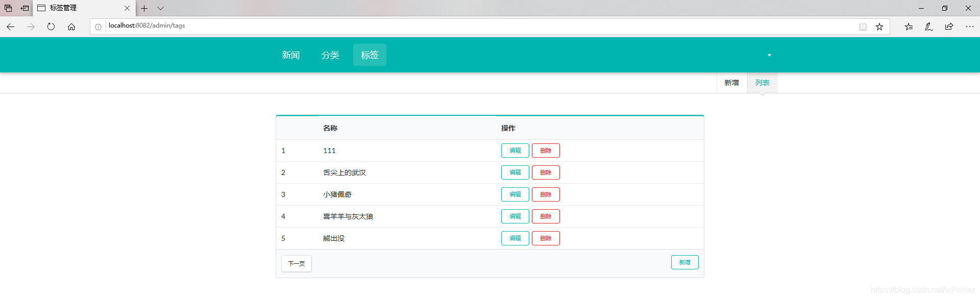980x299 pixels.
Task: Minimize the browser window
Action: pyautogui.click(x=921, y=8)
